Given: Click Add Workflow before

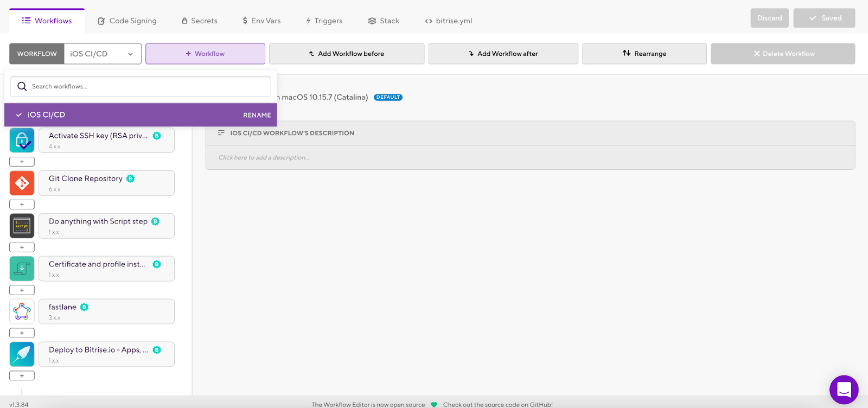Looking at the screenshot, I should point(347,54).
